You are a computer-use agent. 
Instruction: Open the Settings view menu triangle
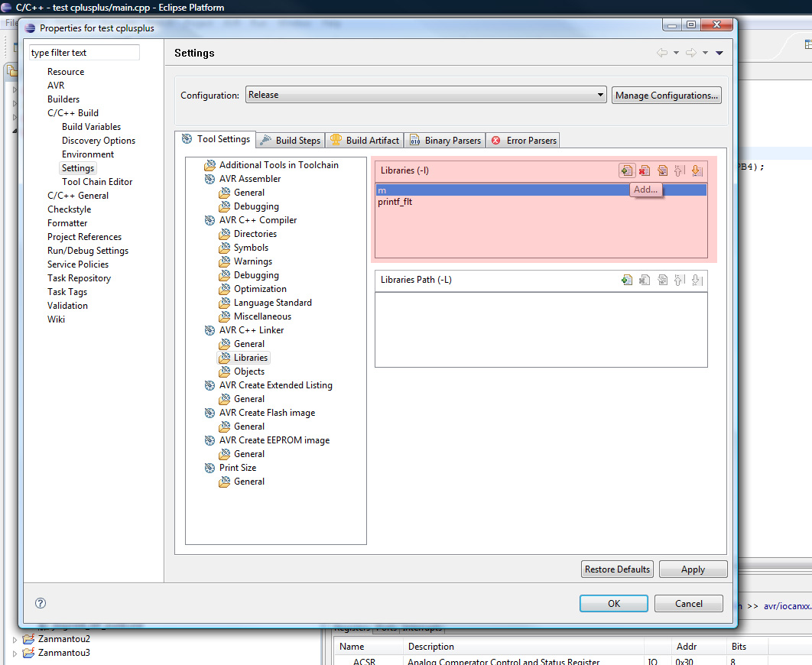coord(719,53)
